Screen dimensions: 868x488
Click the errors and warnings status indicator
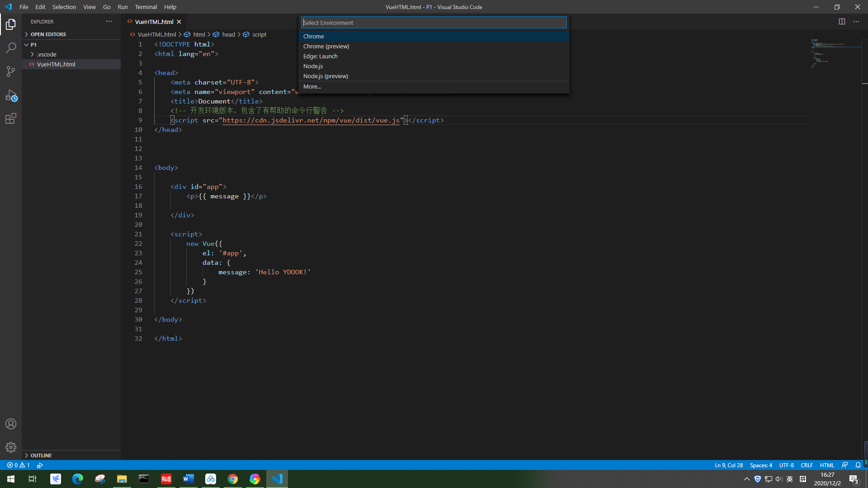(19, 465)
